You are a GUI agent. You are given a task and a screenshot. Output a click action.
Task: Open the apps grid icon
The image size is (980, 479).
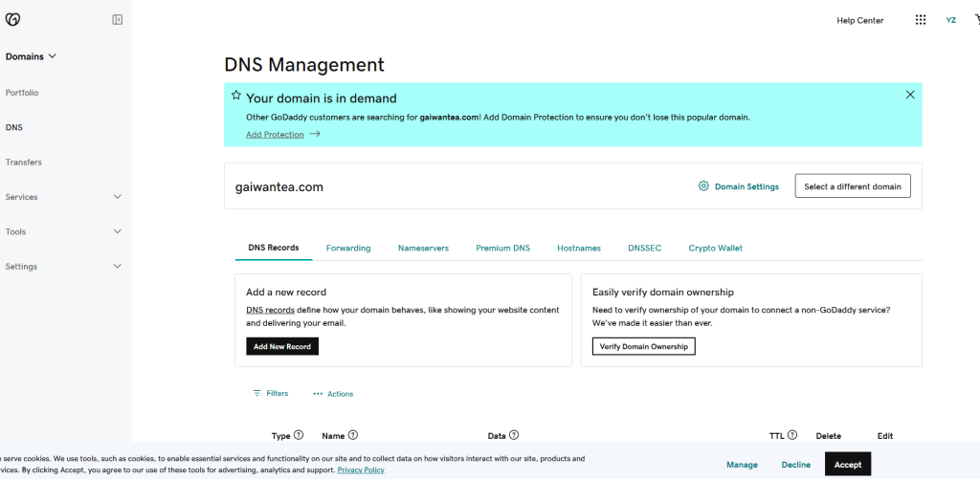click(x=921, y=20)
